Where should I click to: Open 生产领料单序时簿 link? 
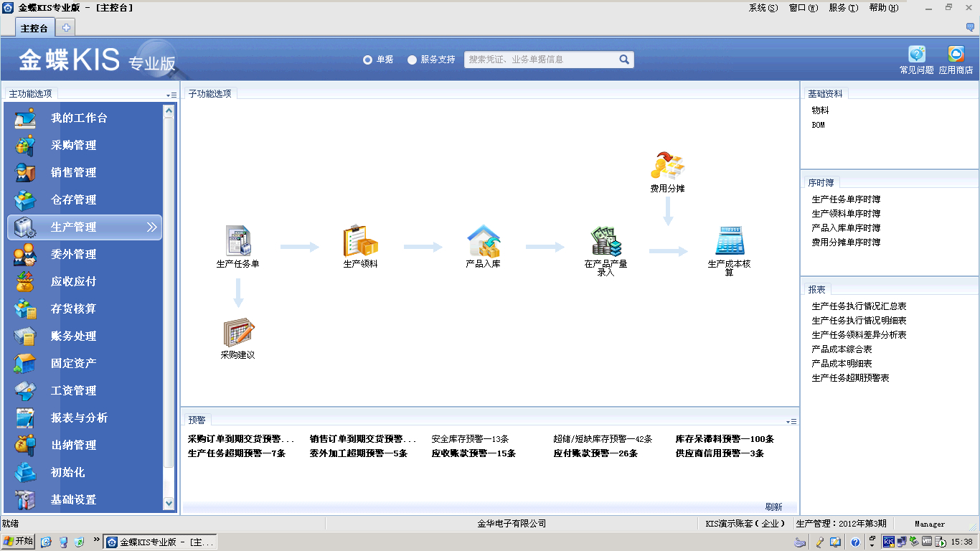846,214
